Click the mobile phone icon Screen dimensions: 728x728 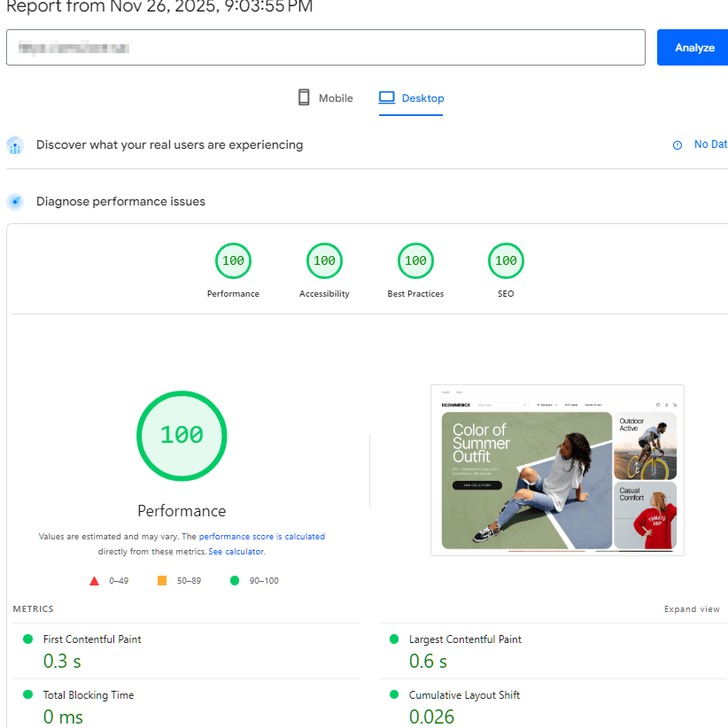point(304,98)
